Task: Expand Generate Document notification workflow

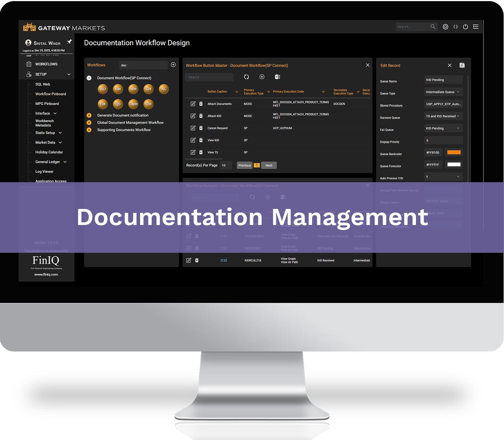Action: (x=89, y=115)
